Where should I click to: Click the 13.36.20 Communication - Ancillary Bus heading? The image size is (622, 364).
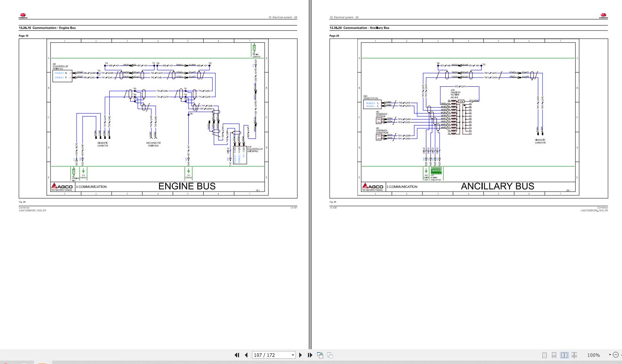(359, 28)
